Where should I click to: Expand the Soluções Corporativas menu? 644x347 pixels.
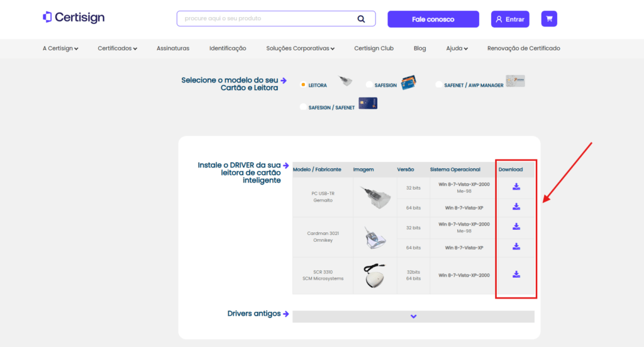pyautogui.click(x=300, y=48)
